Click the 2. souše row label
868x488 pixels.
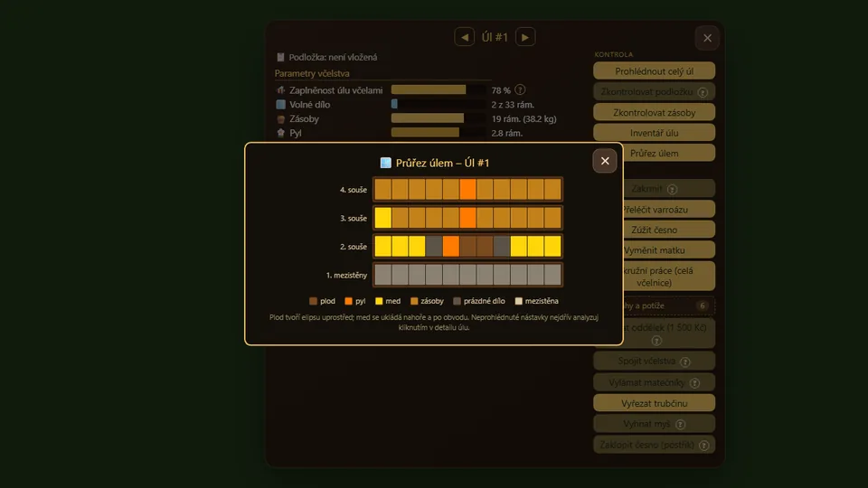pyautogui.click(x=354, y=247)
